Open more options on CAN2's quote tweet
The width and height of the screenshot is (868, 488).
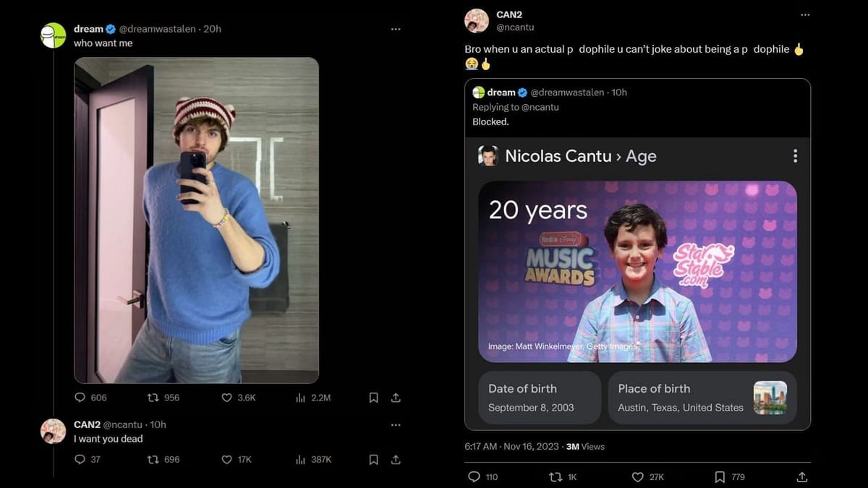[805, 14]
